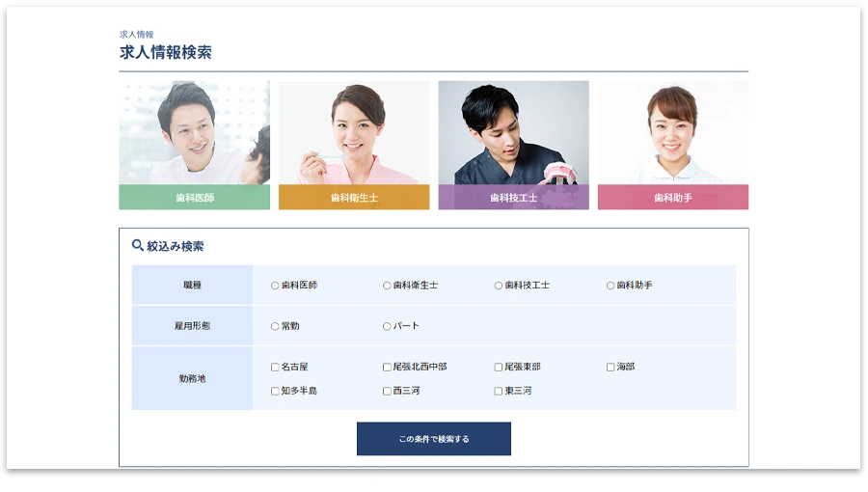Image resolution: width=868 pixels, height=492 pixels.
Task: Open the 歯科医師 job category card
Action: tap(194, 145)
